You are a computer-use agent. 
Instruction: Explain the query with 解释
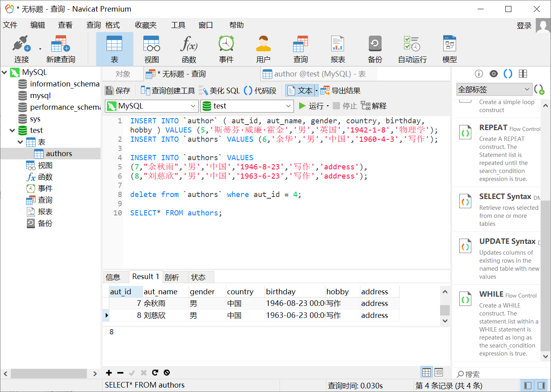(374, 106)
